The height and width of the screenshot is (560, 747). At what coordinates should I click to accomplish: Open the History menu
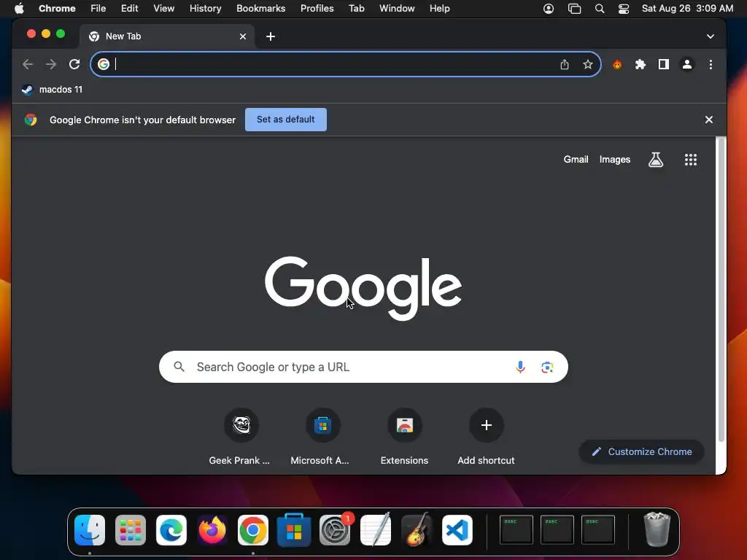[205, 9]
